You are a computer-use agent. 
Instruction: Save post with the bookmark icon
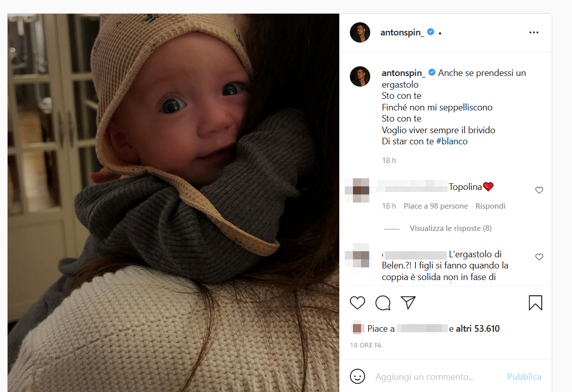tap(535, 303)
